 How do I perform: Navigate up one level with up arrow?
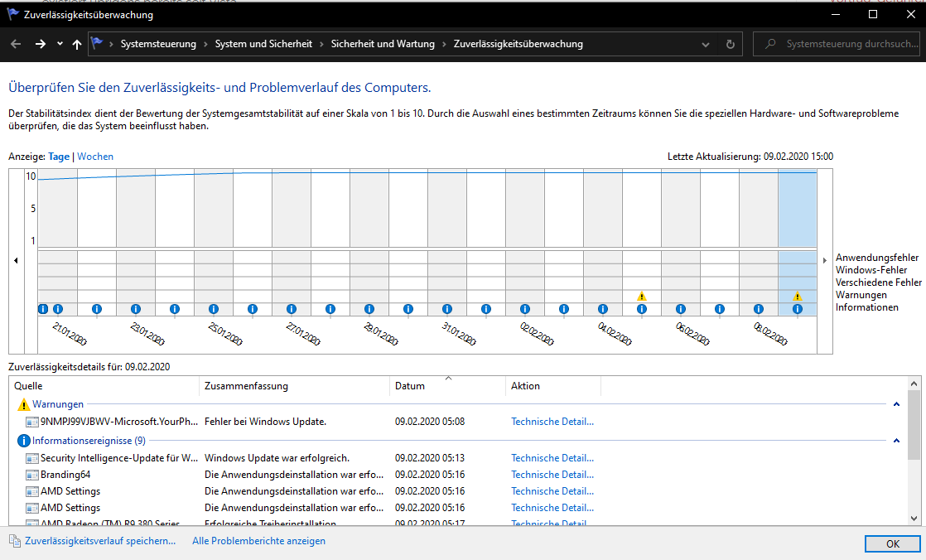tap(77, 44)
